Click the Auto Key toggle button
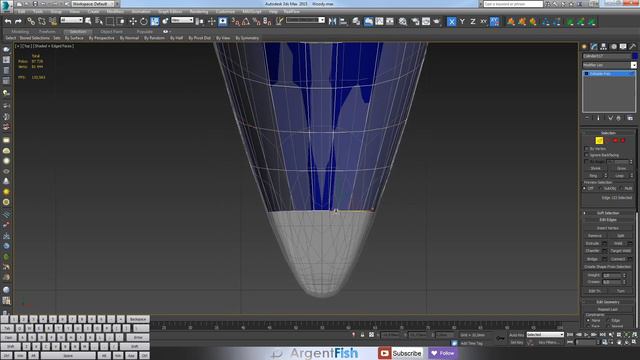640x360 pixels. [x=516, y=335]
